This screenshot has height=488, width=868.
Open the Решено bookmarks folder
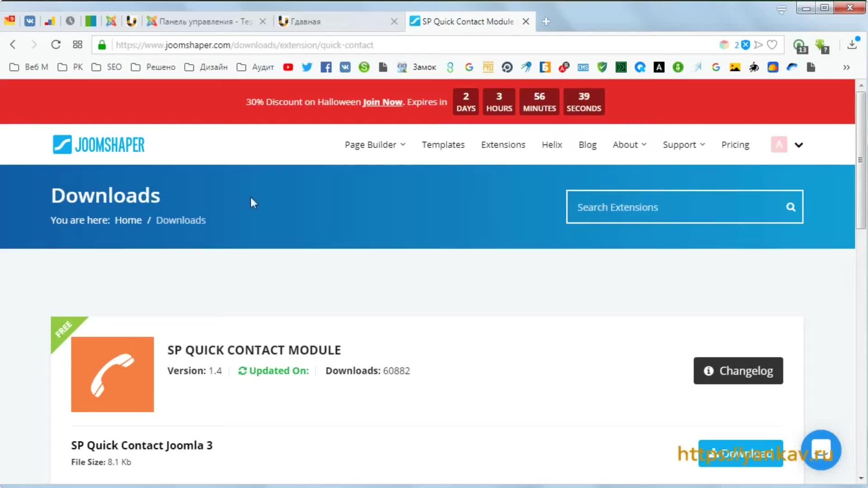pos(153,67)
